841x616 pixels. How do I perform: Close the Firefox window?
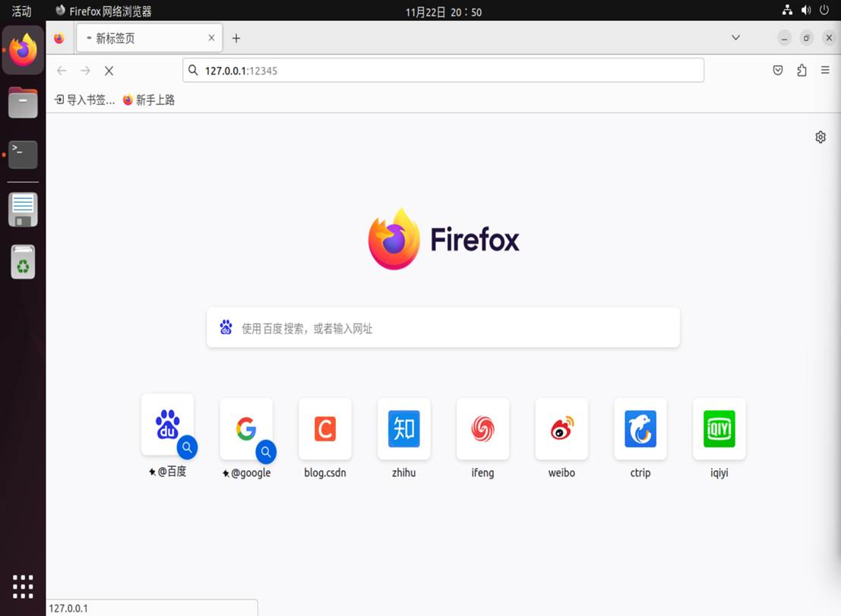(x=829, y=38)
